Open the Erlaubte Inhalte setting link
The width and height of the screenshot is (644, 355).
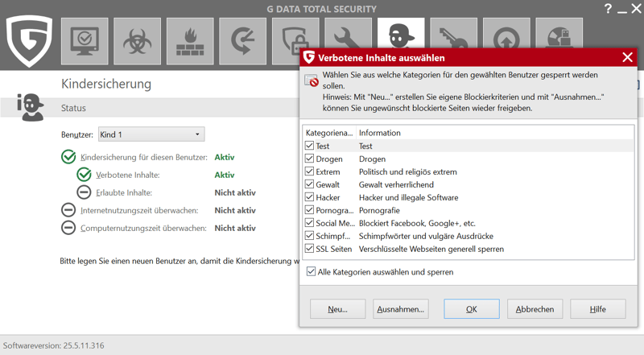click(x=124, y=192)
